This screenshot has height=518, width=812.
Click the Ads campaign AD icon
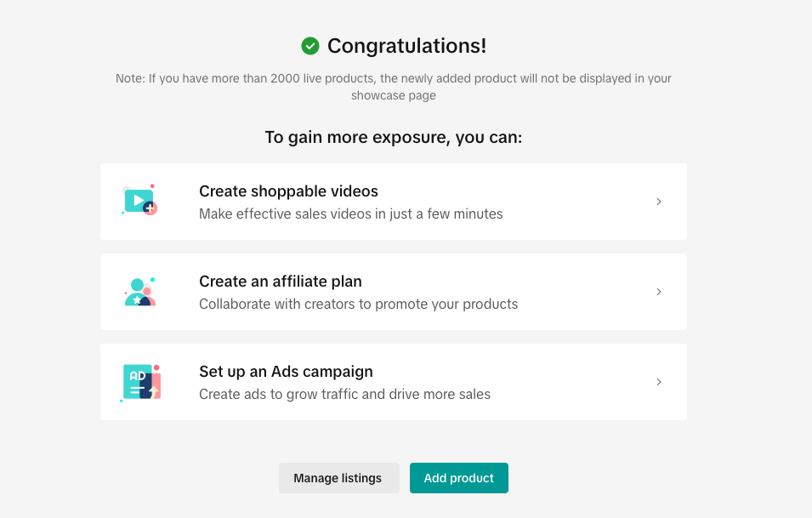[x=140, y=382]
